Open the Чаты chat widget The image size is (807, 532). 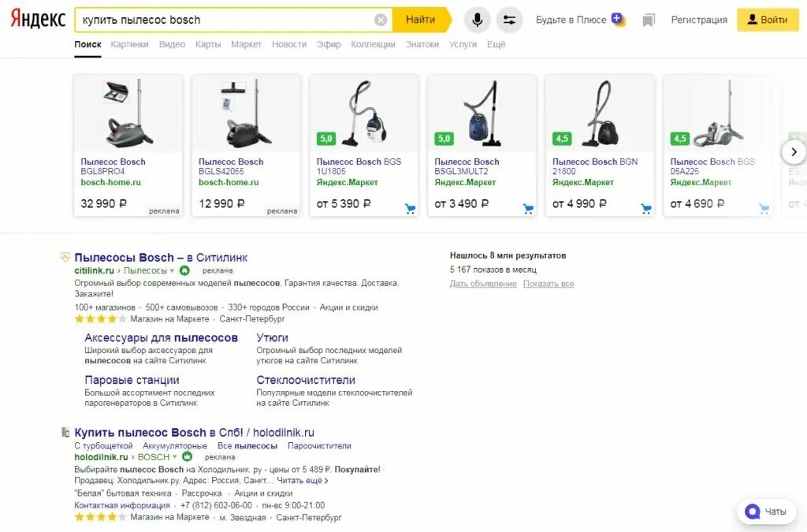pos(766,512)
